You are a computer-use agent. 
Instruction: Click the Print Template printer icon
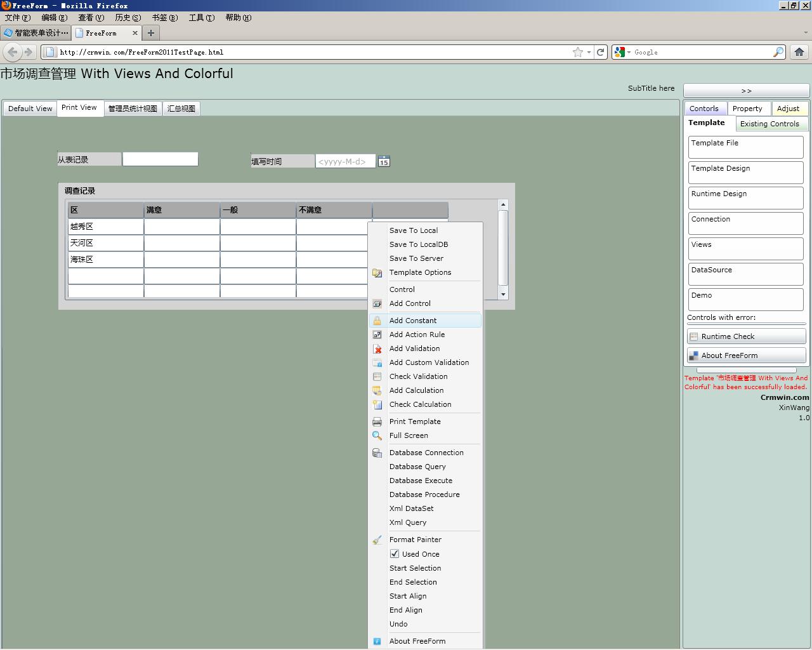tap(377, 422)
